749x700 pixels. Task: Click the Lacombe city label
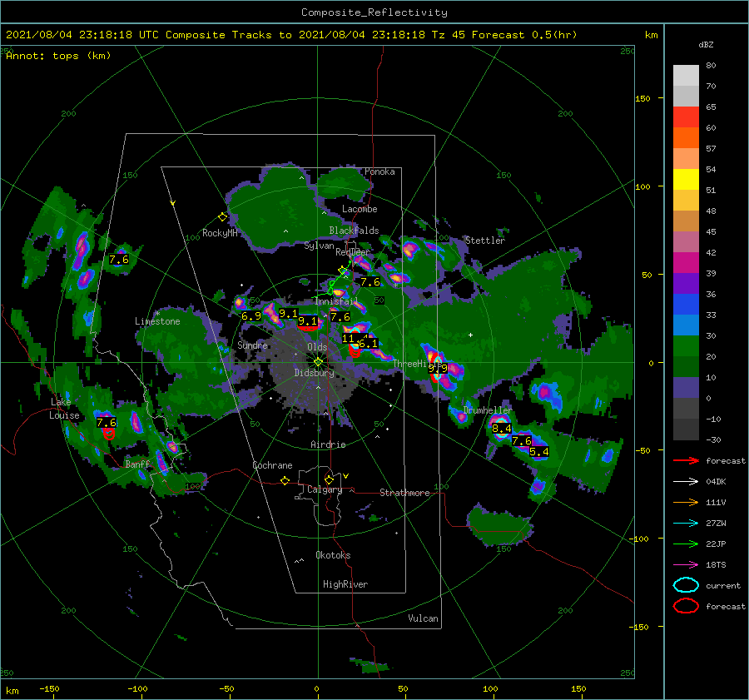pyautogui.click(x=360, y=209)
